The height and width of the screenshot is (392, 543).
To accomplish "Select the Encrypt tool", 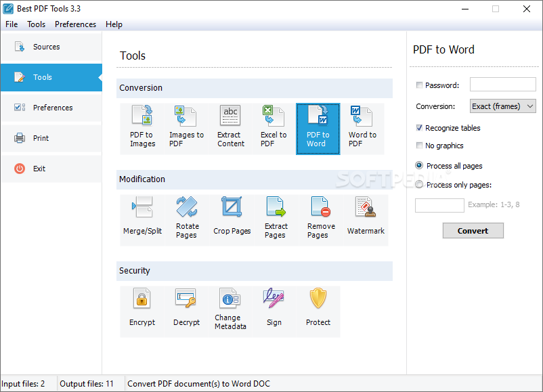I will pos(142,311).
